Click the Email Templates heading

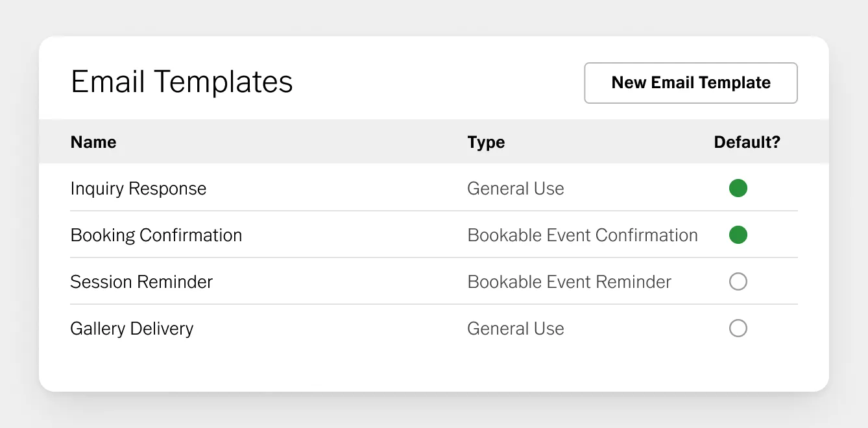(182, 82)
